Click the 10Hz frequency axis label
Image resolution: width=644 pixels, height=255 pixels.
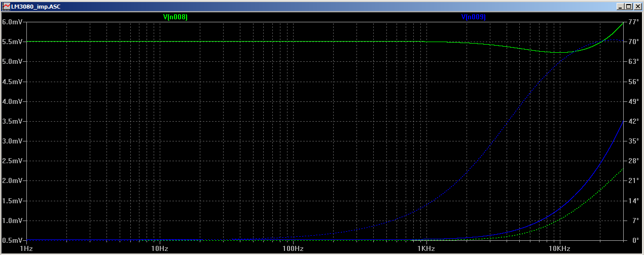[x=160, y=249]
